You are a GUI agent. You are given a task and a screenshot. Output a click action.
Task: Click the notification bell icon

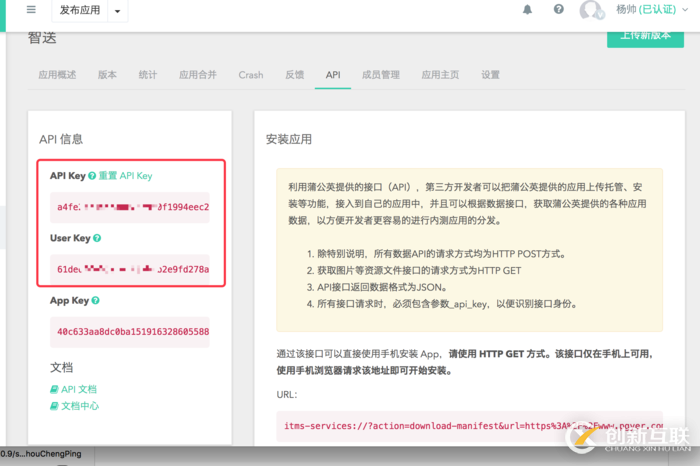point(528,10)
